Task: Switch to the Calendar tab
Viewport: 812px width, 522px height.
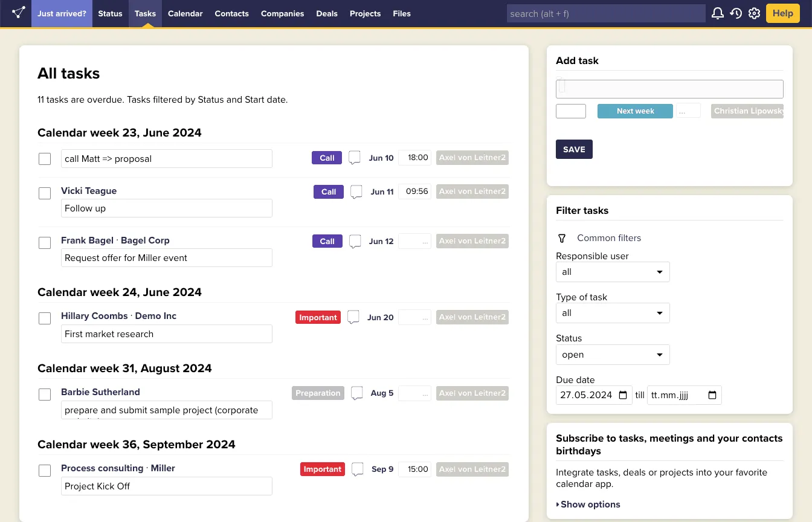Action: pyautogui.click(x=185, y=13)
